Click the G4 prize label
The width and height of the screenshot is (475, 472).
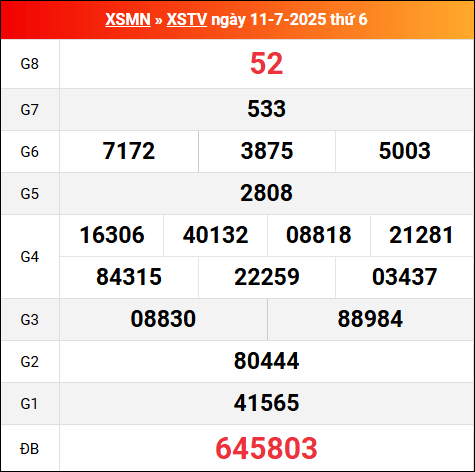click(x=30, y=257)
